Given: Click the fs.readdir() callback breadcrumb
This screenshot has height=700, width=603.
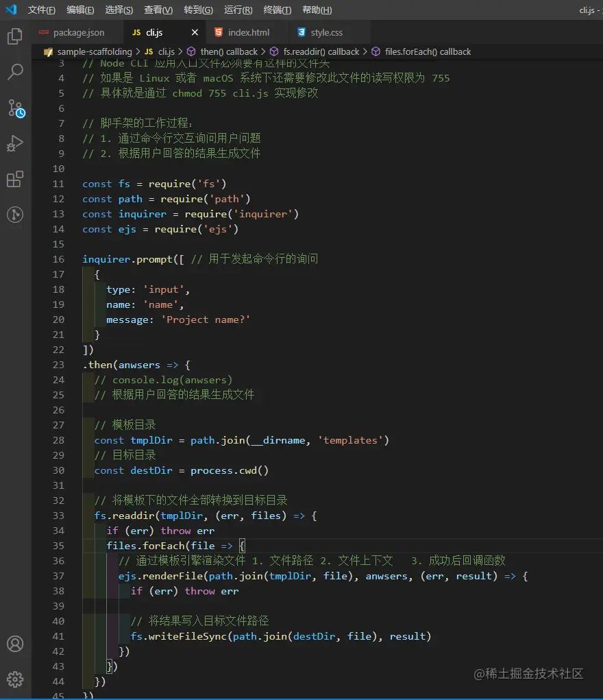Looking at the screenshot, I should (x=315, y=52).
